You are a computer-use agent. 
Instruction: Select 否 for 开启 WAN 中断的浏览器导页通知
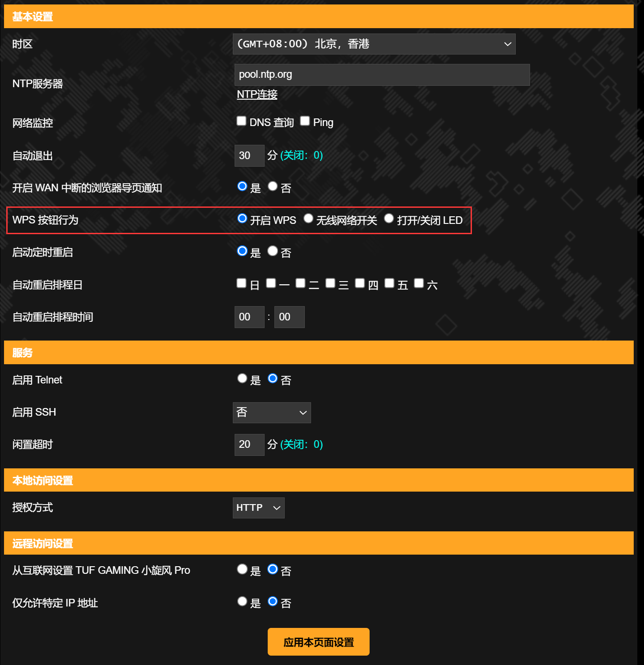(273, 186)
